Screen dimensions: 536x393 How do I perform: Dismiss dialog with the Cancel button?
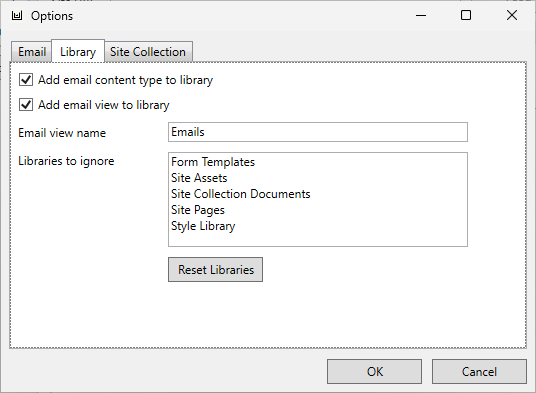coord(479,371)
